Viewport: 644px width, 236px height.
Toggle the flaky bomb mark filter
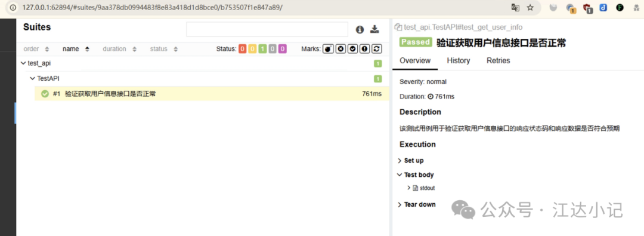point(328,49)
